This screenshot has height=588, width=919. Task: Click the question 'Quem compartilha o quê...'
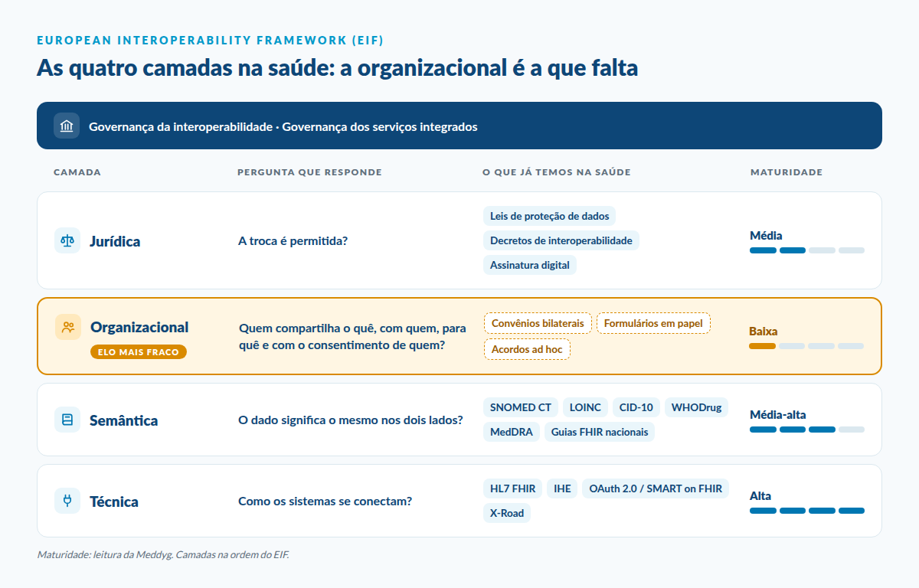click(353, 337)
